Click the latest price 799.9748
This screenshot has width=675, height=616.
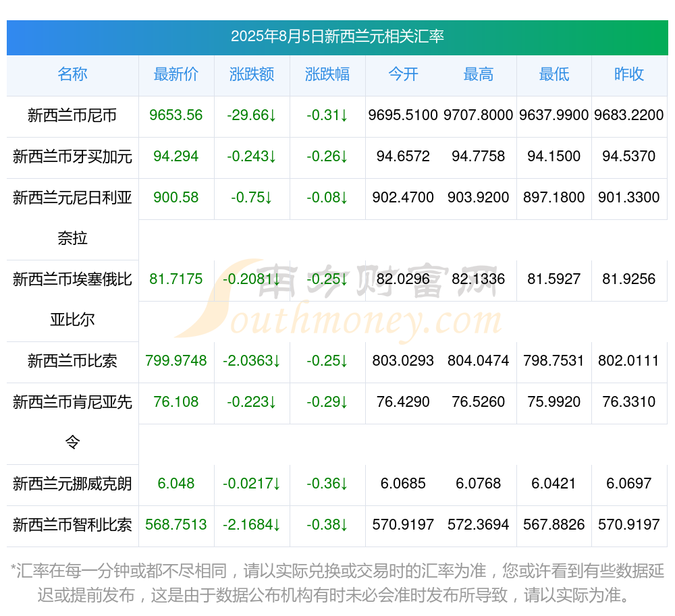pos(176,360)
